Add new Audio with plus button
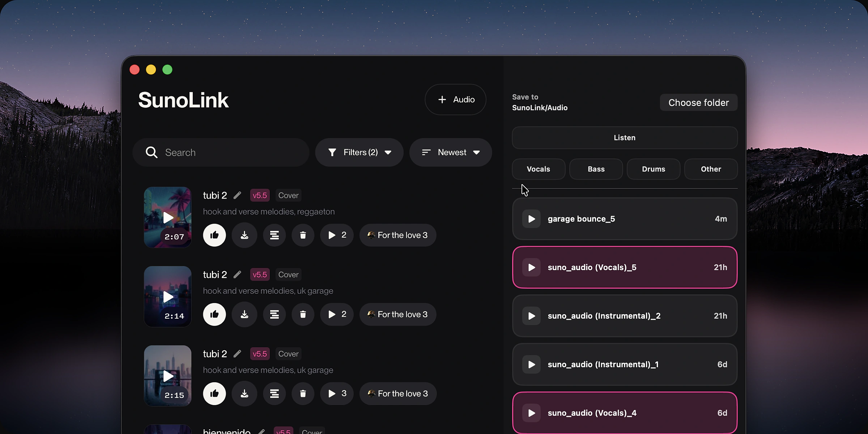Viewport: 868px width, 434px height. (x=456, y=99)
